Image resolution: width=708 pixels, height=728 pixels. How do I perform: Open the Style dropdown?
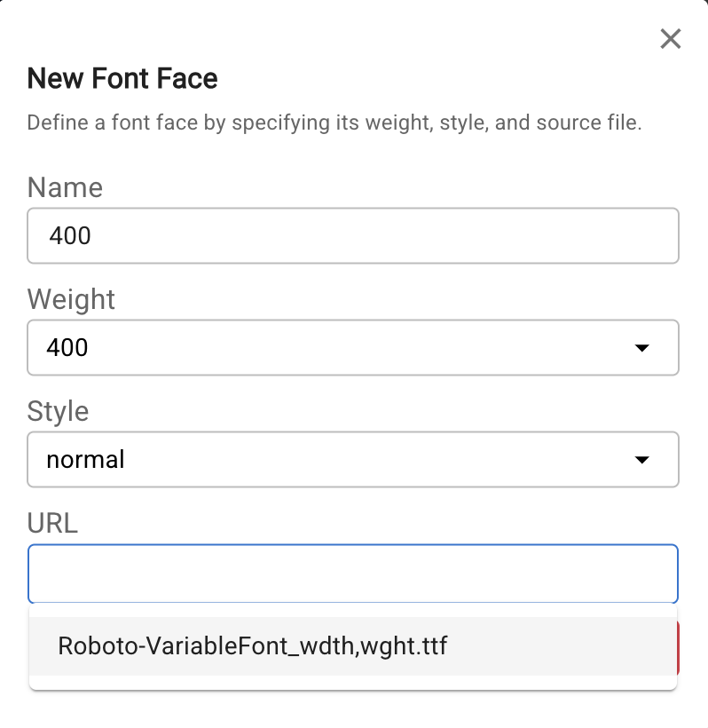tap(353, 459)
